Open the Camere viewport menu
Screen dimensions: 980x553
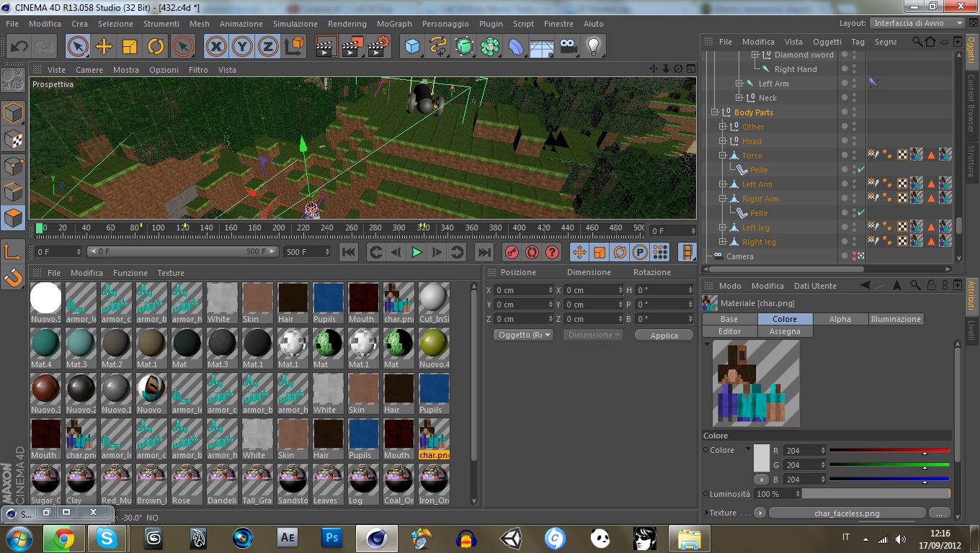[x=89, y=70]
